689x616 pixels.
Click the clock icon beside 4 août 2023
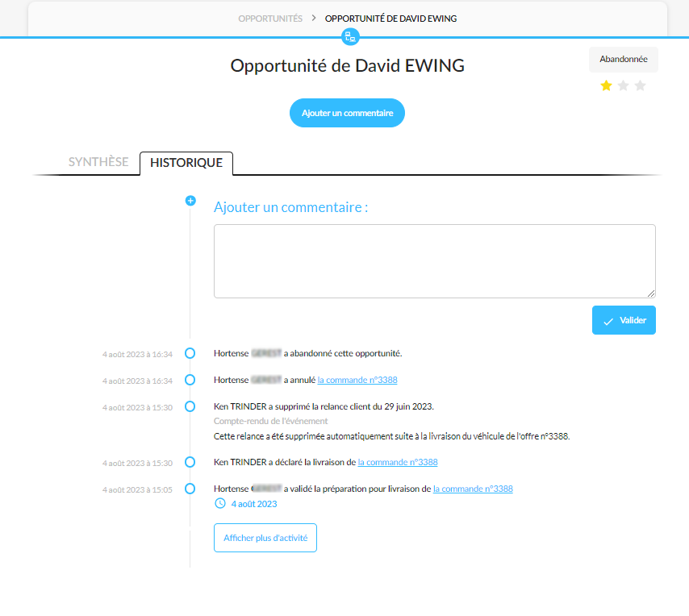[x=219, y=503]
